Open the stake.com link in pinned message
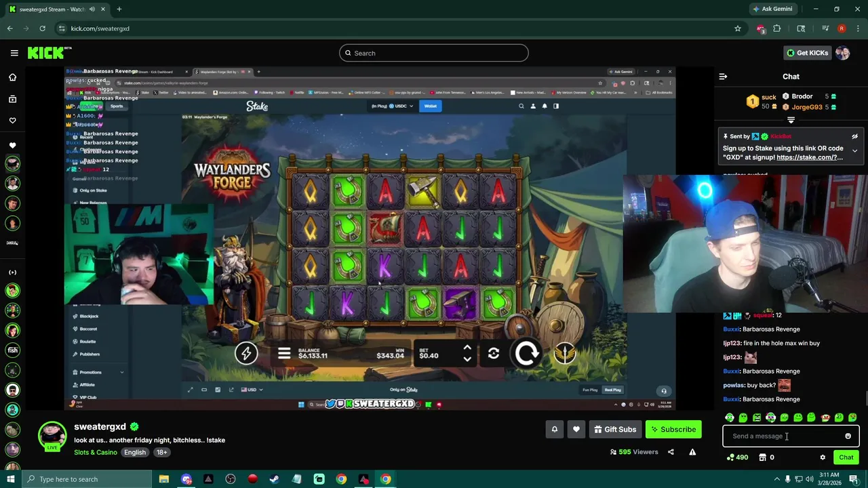The width and height of the screenshot is (868, 488). click(810, 157)
